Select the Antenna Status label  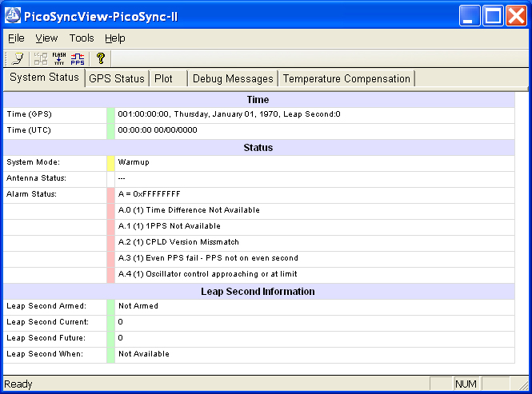(x=36, y=178)
